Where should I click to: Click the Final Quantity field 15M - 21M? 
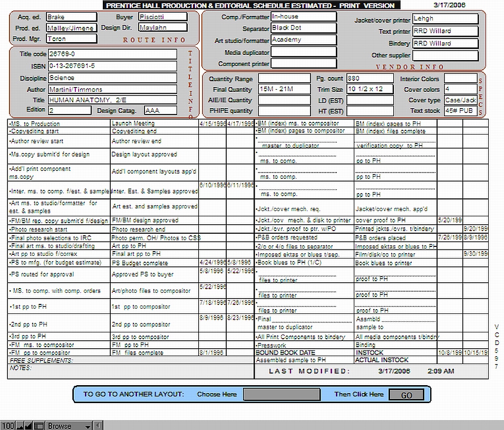tap(285, 89)
